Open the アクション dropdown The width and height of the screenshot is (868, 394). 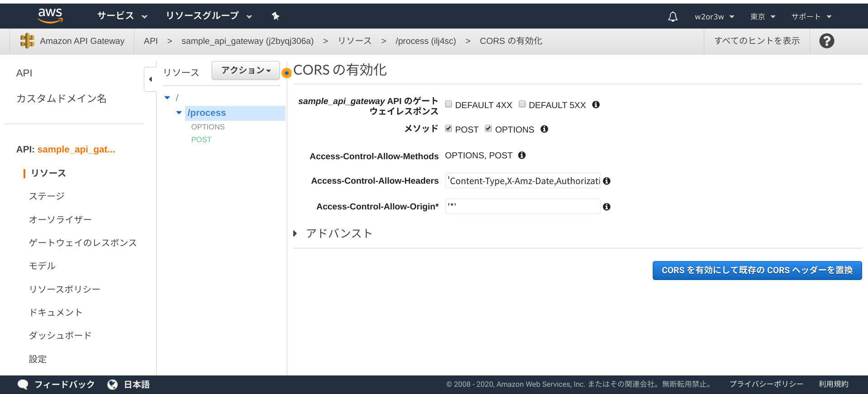coord(246,71)
